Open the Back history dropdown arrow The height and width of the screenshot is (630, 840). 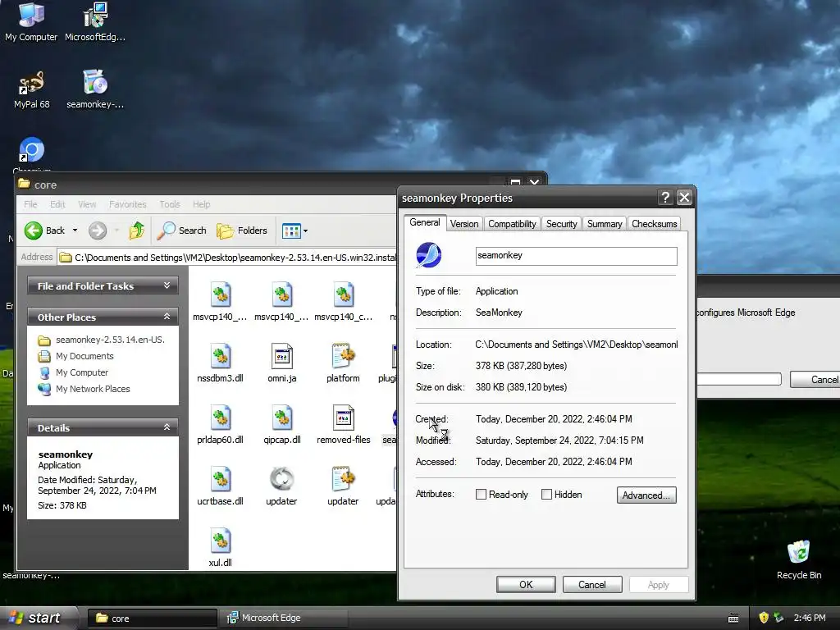point(75,231)
